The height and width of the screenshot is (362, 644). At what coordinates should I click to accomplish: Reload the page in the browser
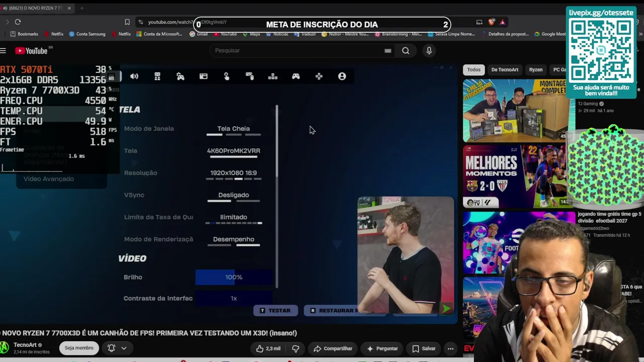pyautogui.click(x=18, y=22)
